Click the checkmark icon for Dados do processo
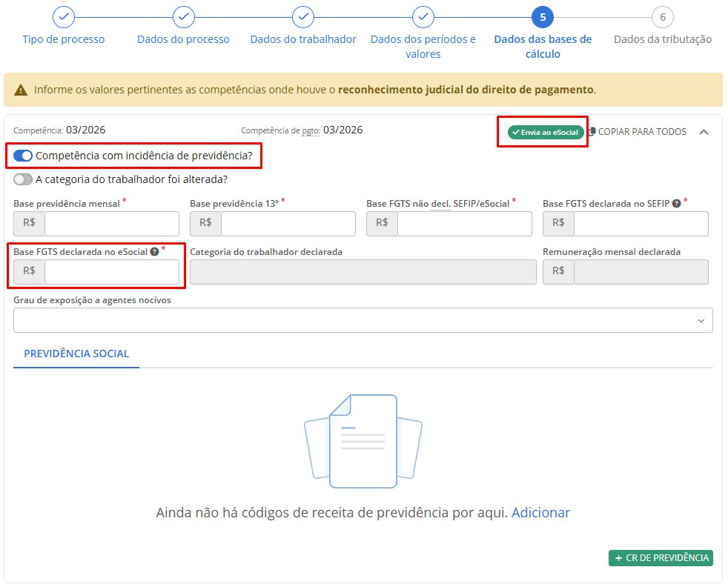 pos(183,16)
